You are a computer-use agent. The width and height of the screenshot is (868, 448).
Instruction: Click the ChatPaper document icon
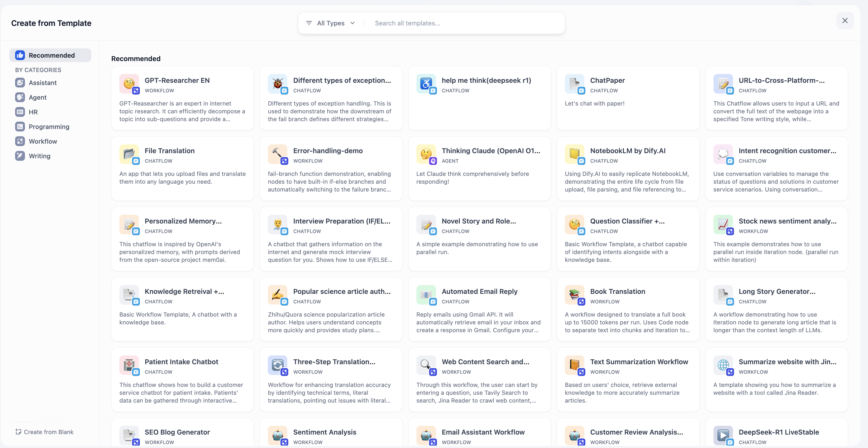point(575,84)
